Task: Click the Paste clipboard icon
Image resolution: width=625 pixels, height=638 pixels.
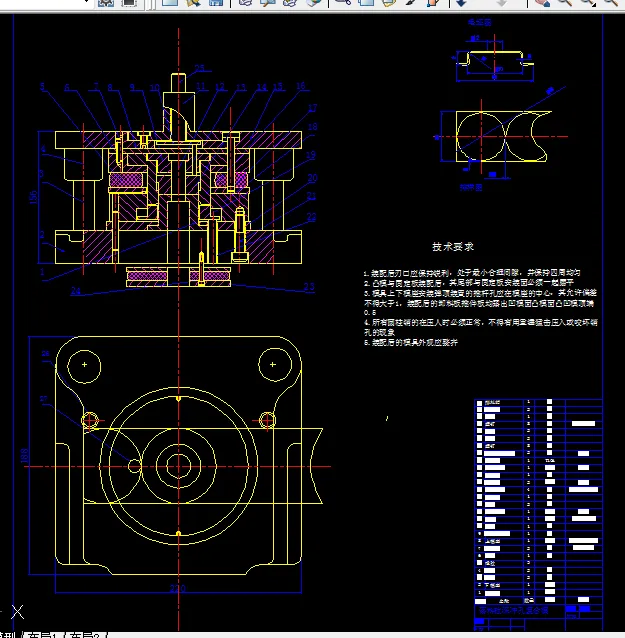Action: click(388, 2)
